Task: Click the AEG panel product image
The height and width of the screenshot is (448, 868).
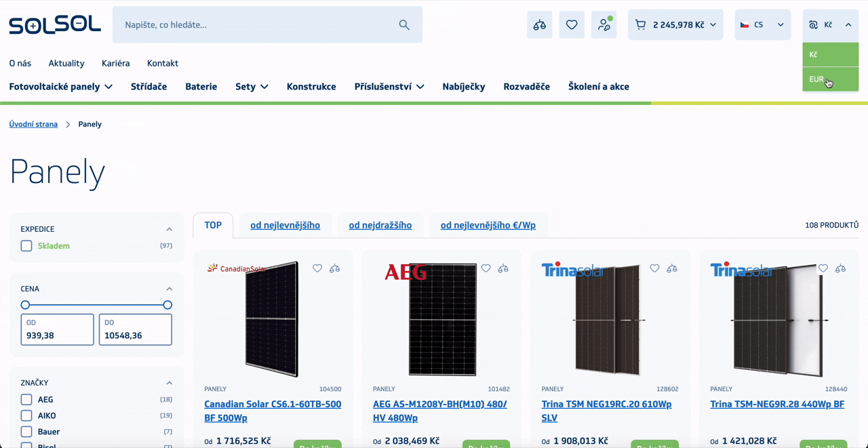Action: (442, 319)
